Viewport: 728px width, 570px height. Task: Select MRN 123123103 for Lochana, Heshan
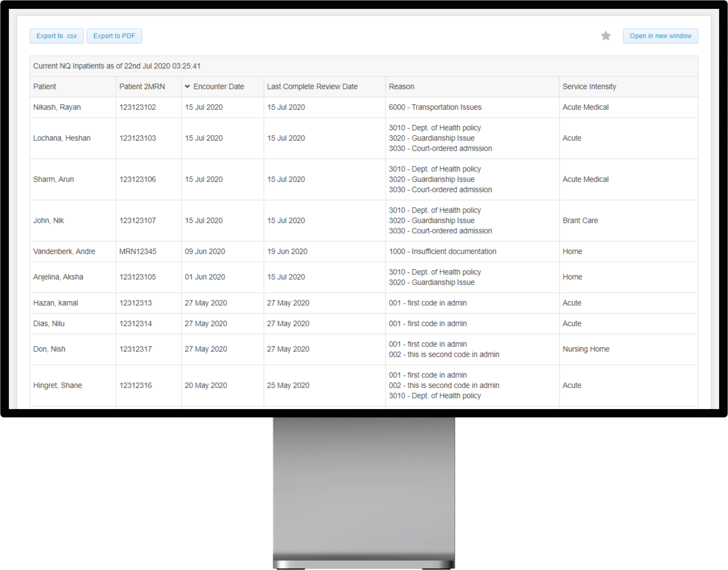click(137, 138)
